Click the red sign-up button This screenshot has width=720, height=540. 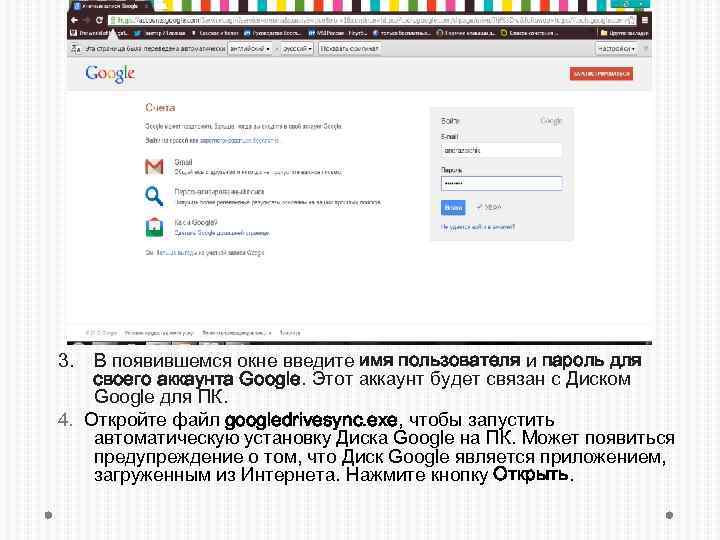(601, 73)
